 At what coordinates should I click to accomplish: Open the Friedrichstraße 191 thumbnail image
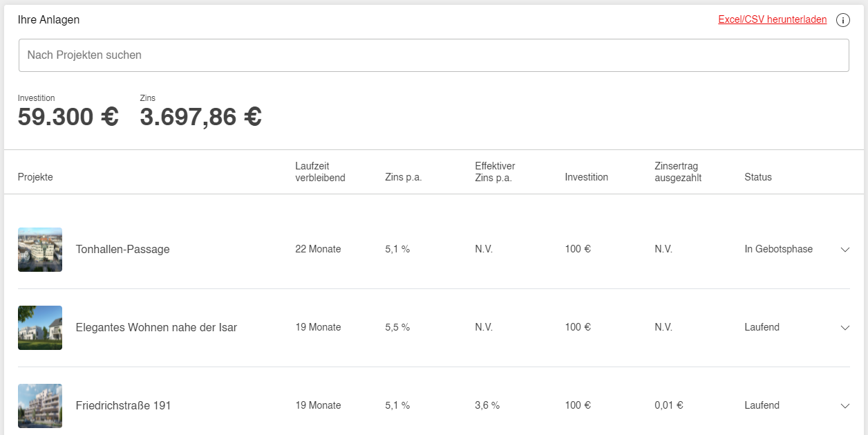click(x=40, y=406)
